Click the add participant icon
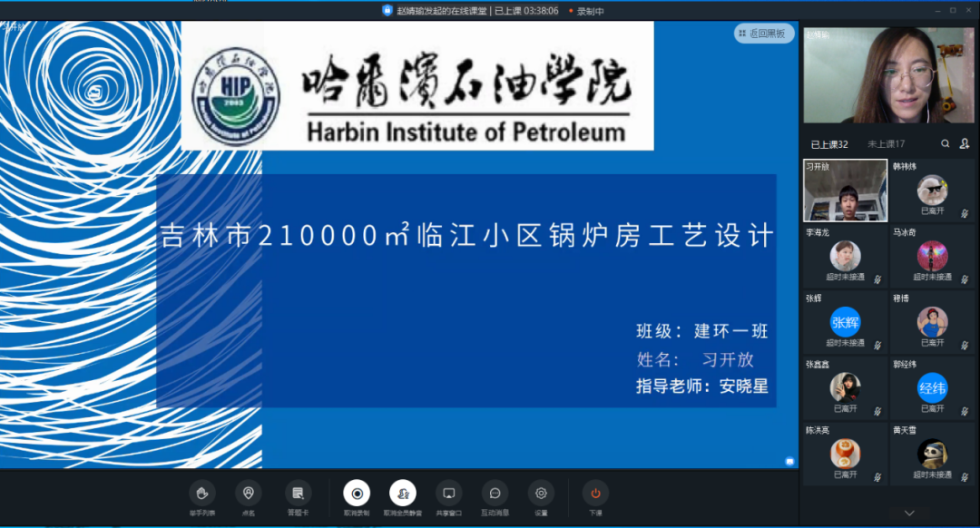The width and height of the screenshot is (980, 528). pyautogui.click(x=965, y=143)
